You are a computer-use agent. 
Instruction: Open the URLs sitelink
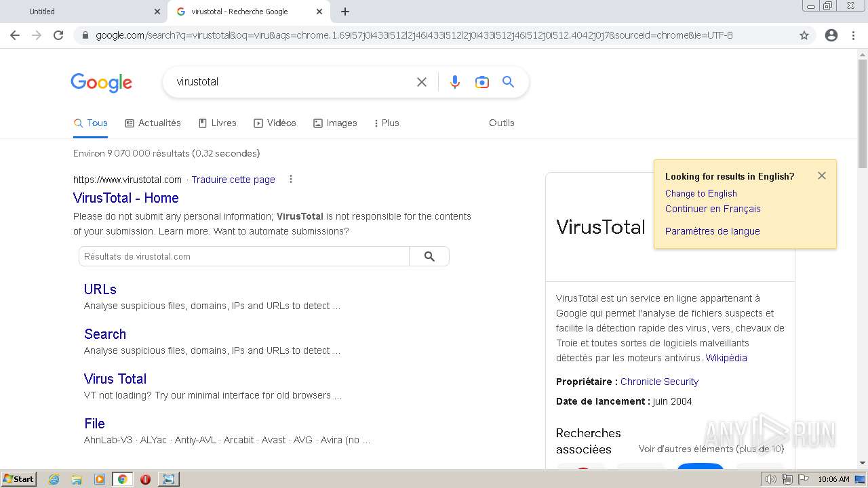[100, 289]
